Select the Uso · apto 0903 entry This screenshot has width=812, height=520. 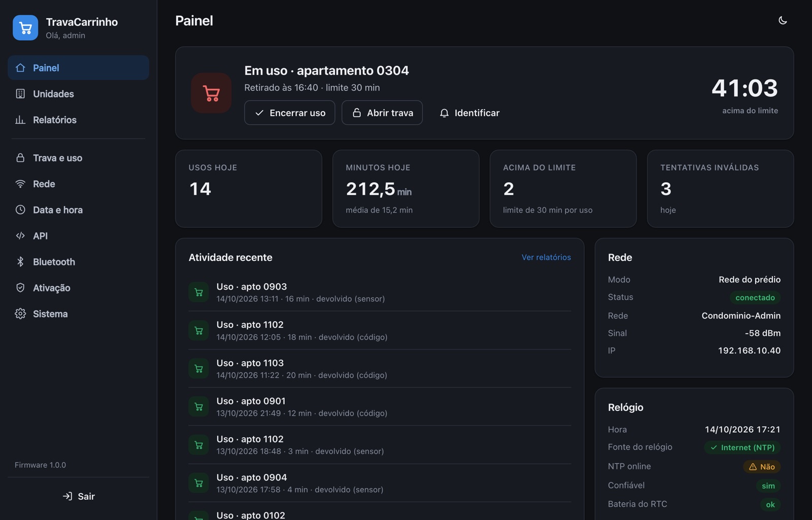[x=380, y=292]
